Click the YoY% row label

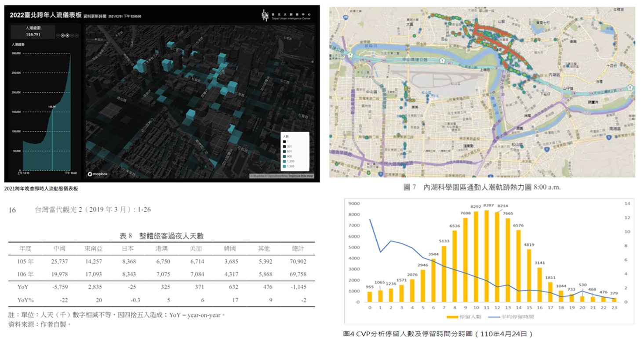[25, 300]
